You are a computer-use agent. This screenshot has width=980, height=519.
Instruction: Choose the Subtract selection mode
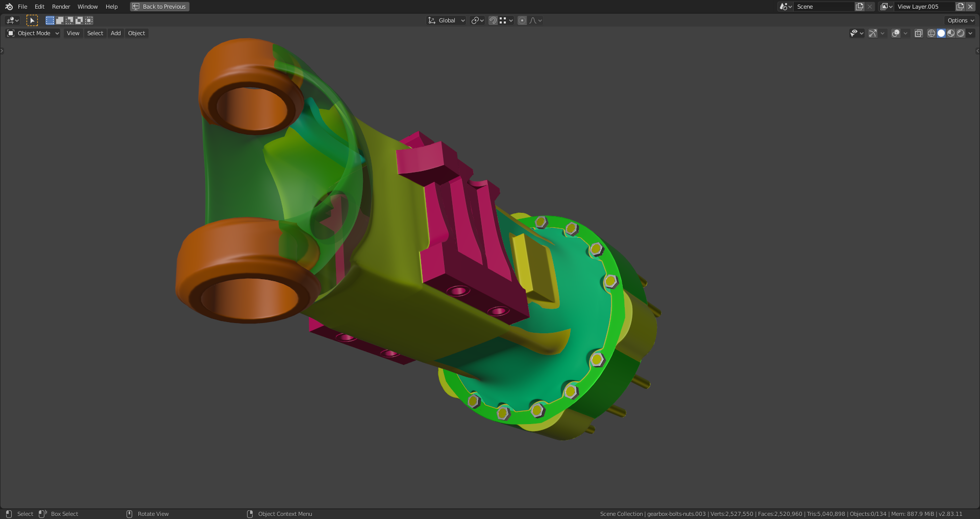pos(69,20)
